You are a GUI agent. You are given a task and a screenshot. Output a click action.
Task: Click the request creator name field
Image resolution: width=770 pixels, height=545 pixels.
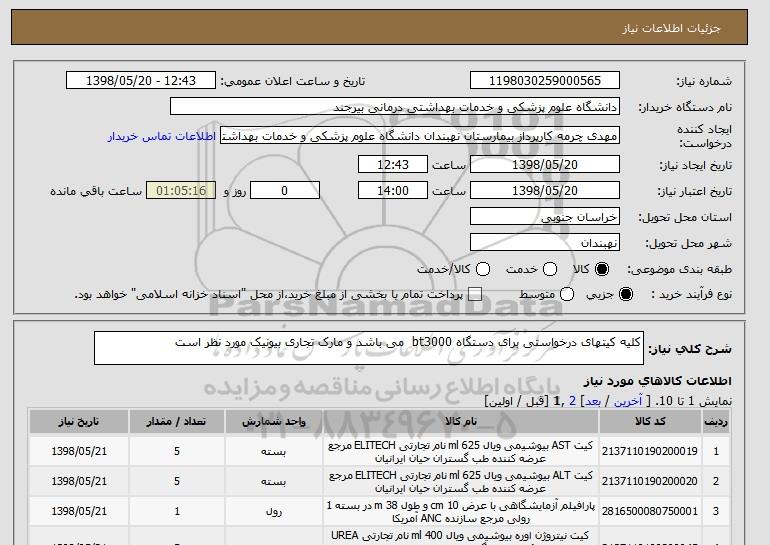click(x=420, y=136)
